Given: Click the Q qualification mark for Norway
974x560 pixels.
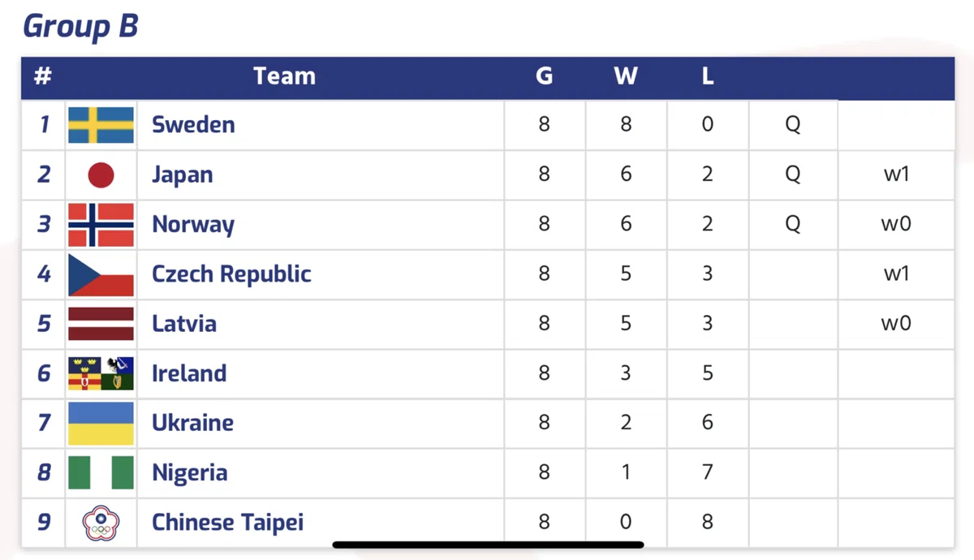Looking at the screenshot, I should tap(792, 225).
